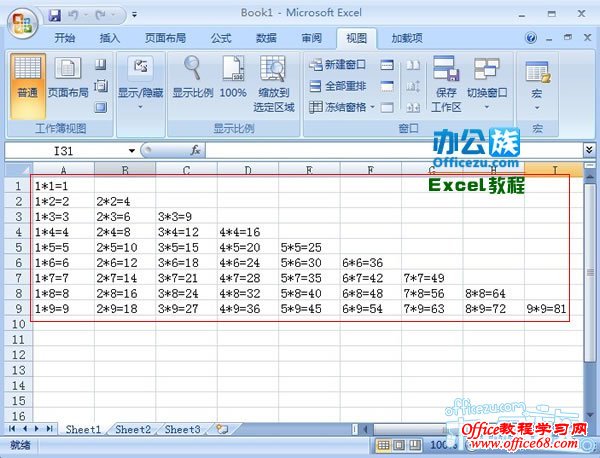The image size is (600, 458).
Task: Open Macros (宏) dropdown
Action: (537, 86)
